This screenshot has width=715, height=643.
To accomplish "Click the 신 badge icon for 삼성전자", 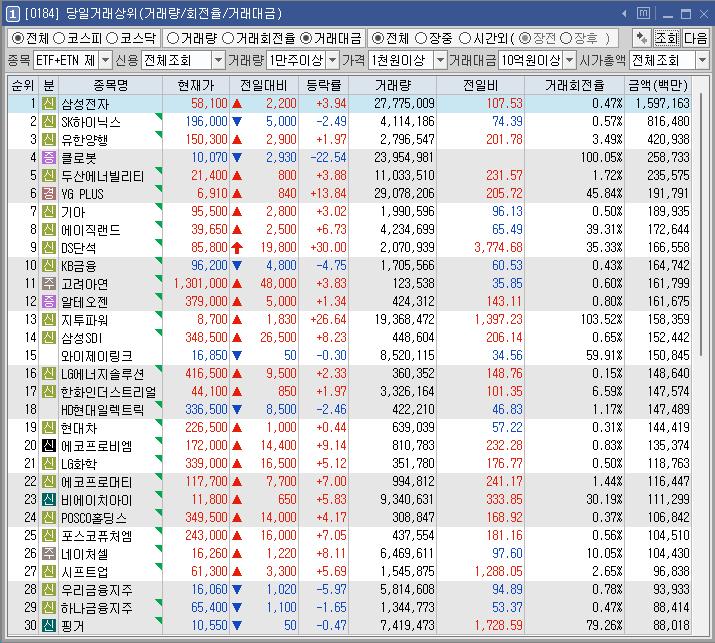I will point(49,104).
